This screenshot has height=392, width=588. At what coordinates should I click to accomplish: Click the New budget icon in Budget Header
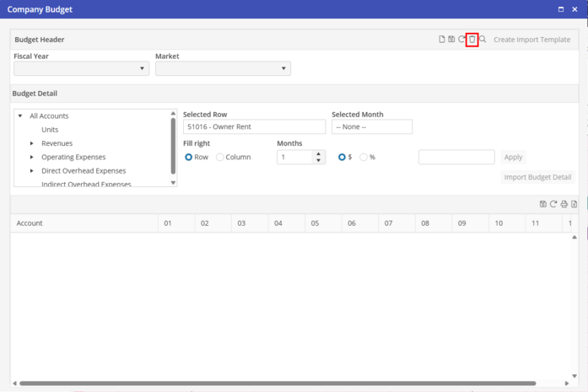[x=441, y=40]
